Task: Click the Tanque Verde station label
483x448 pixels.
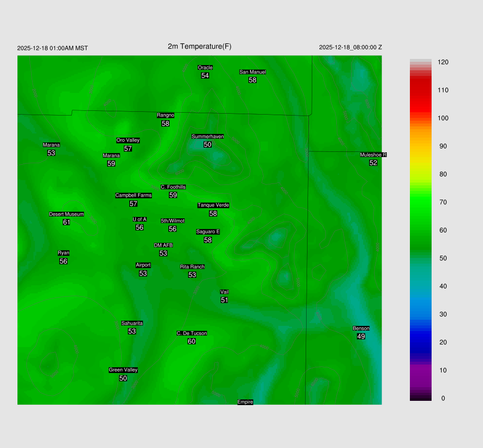Action: coord(213,205)
